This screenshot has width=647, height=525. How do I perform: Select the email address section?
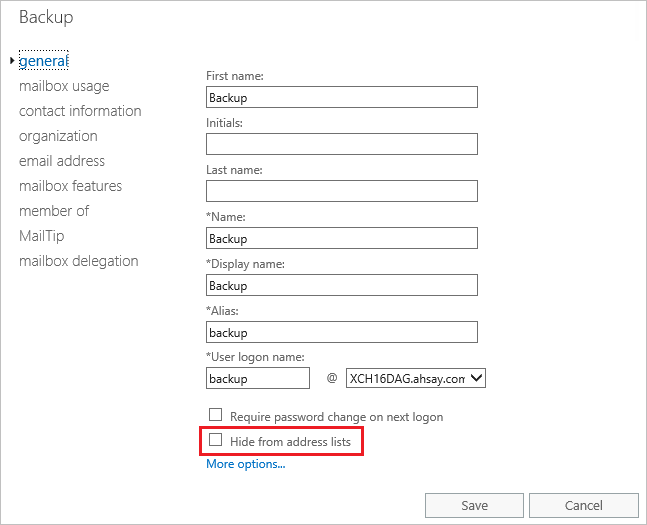tap(62, 161)
